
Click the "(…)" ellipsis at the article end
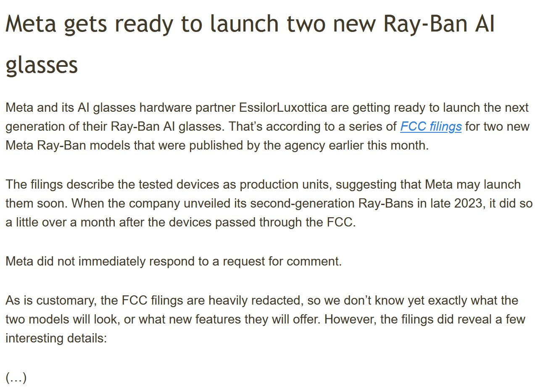click(x=16, y=377)
